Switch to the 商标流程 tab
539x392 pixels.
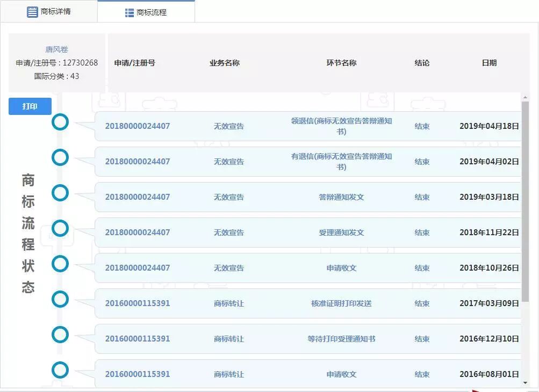(x=146, y=12)
